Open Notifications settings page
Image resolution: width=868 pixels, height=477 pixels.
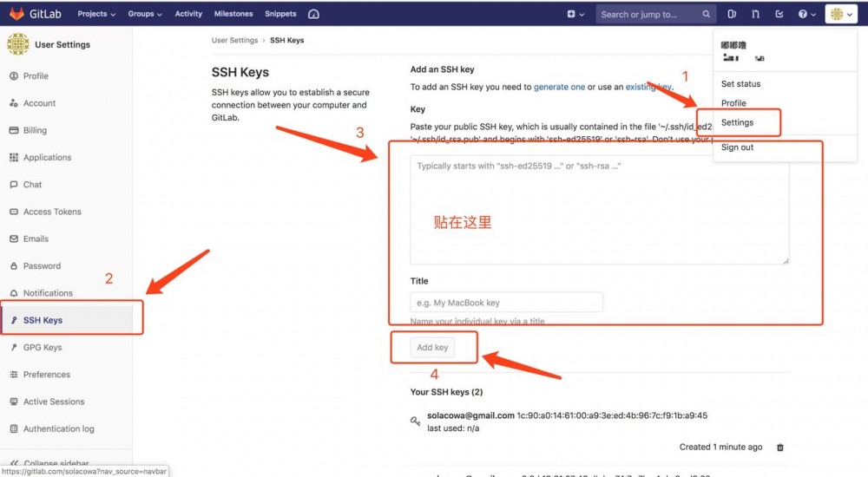coord(48,293)
